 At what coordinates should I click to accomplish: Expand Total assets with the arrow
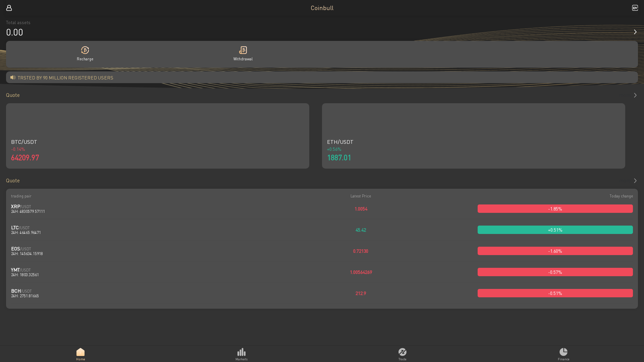pos(635,32)
